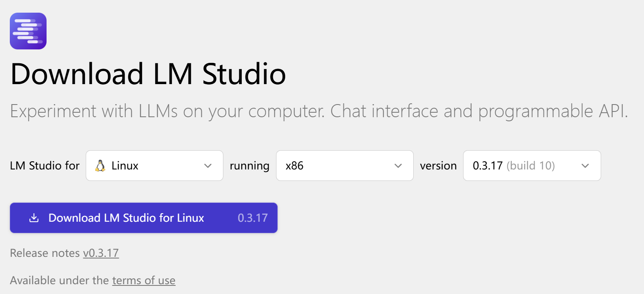Open the x86 architecture dropdown
644x294 pixels.
(345, 165)
